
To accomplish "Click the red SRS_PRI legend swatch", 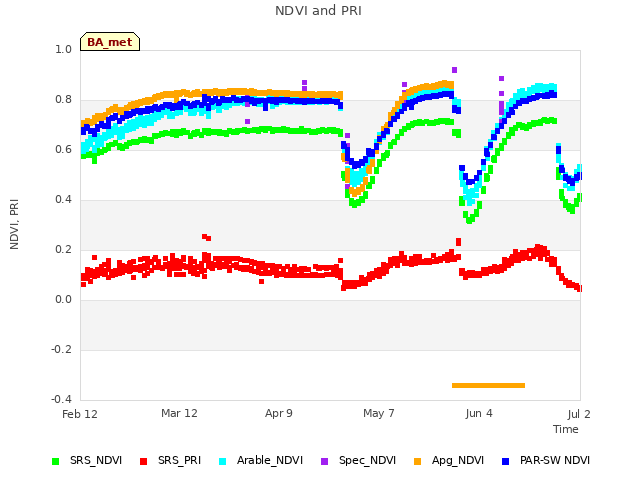I will pyautogui.click(x=143, y=461).
